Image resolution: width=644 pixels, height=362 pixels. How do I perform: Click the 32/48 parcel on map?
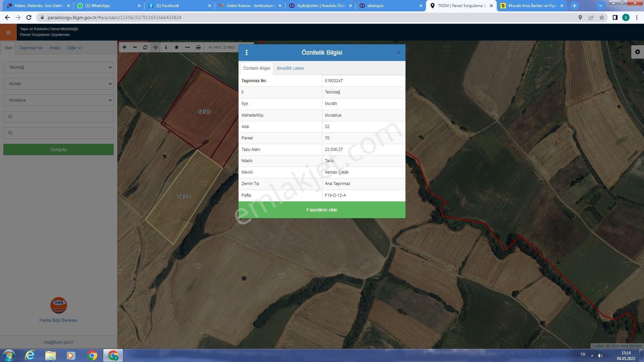point(204,112)
